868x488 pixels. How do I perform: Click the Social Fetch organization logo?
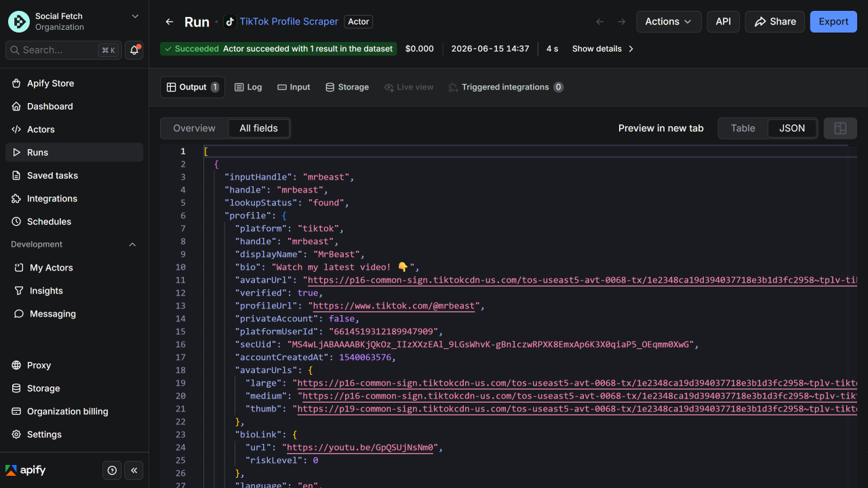click(x=19, y=22)
